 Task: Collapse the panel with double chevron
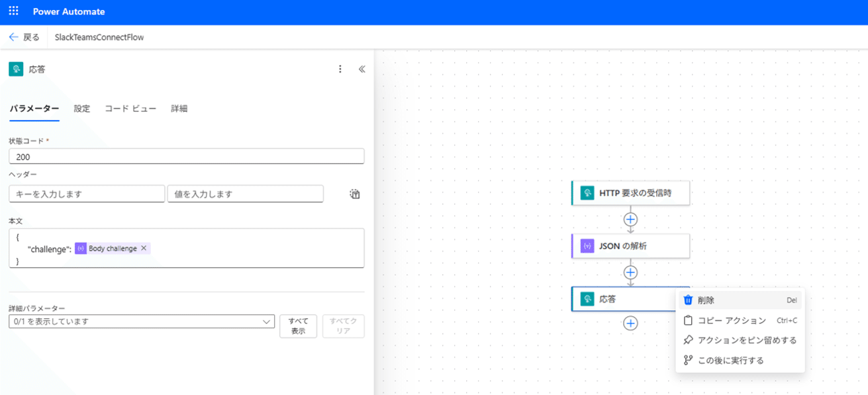(x=362, y=69)
